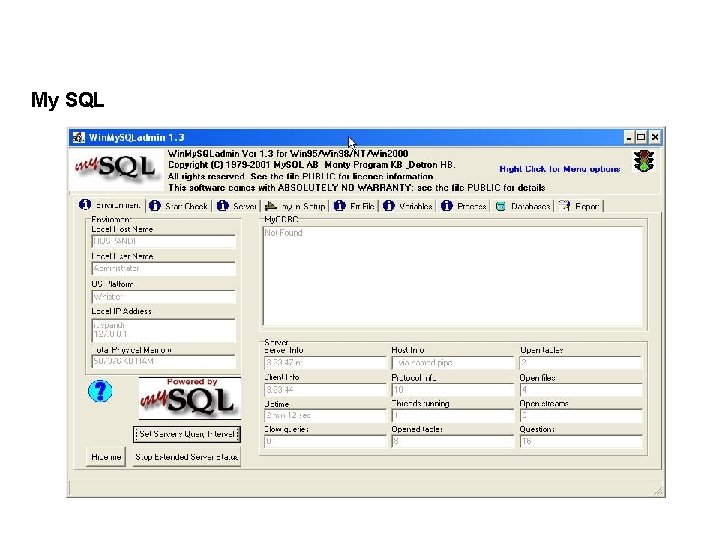Click the window resize grip corner
Image resolution: width=720 pixels, height=540 pixels.
point(659,491)
